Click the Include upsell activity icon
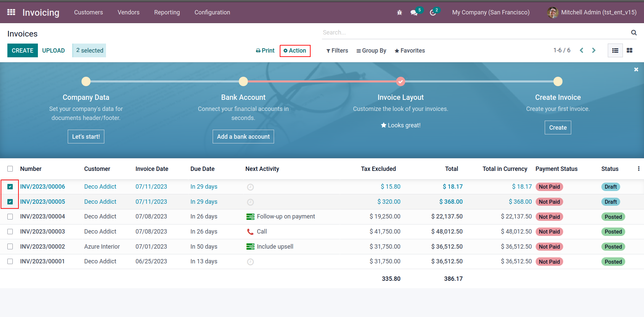The image size is (644, 317). point(250,247)
